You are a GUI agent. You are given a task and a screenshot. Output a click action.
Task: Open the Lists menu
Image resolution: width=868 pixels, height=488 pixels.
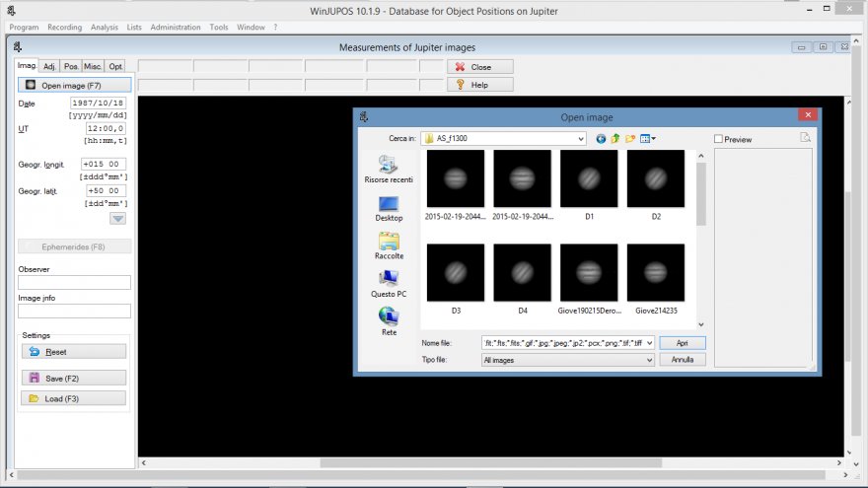pos(134,28)
